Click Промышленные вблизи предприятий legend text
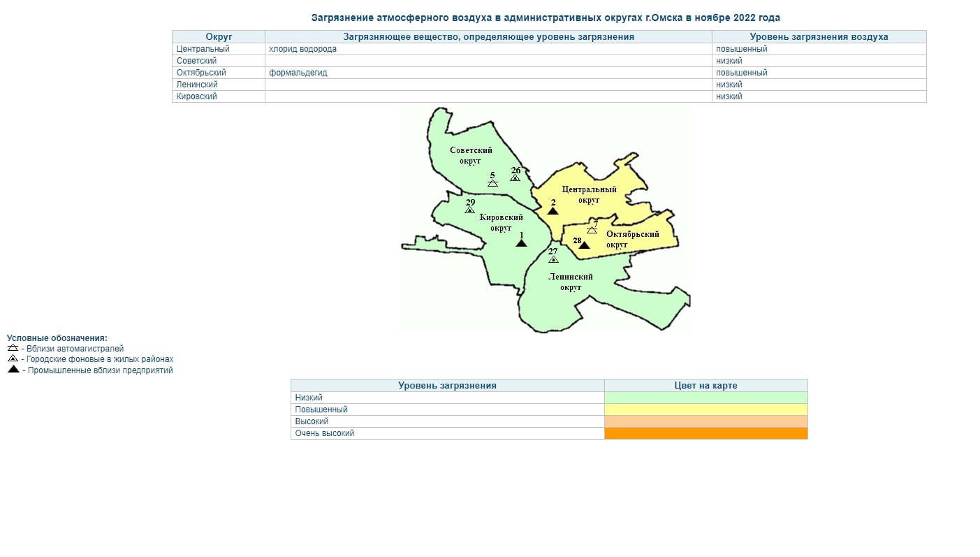The height and width of the screenshot is (557, 980). pyautogui.click(x=101, y=370)
